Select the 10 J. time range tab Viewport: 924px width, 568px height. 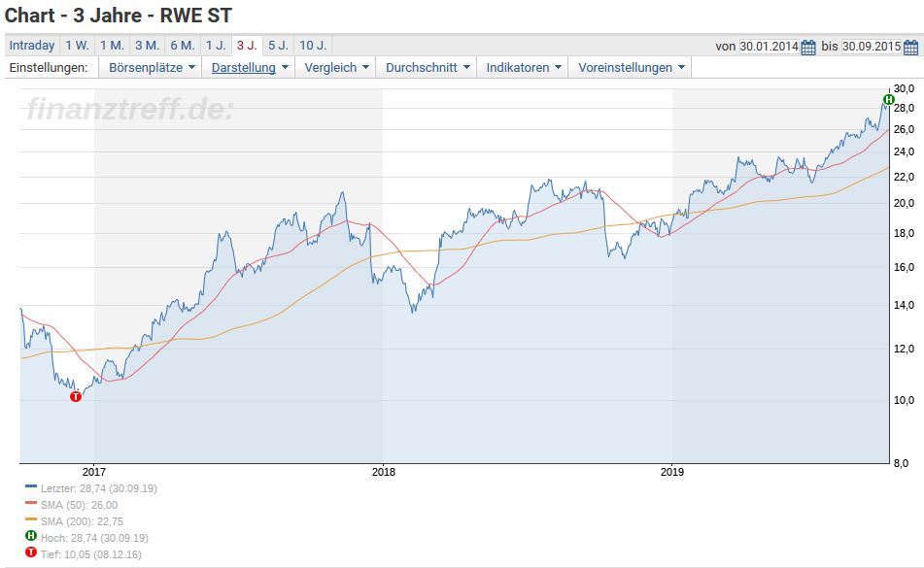313,46
